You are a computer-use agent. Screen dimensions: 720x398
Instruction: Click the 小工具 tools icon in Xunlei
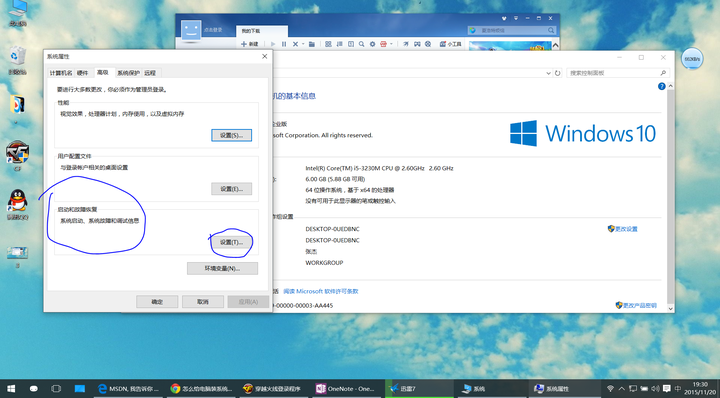[x=450, y=44]
